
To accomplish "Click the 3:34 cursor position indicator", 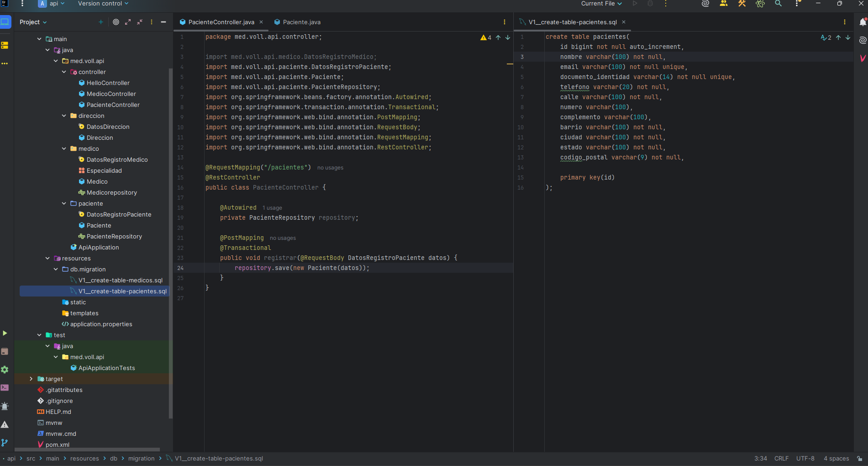I will [761, 459].
